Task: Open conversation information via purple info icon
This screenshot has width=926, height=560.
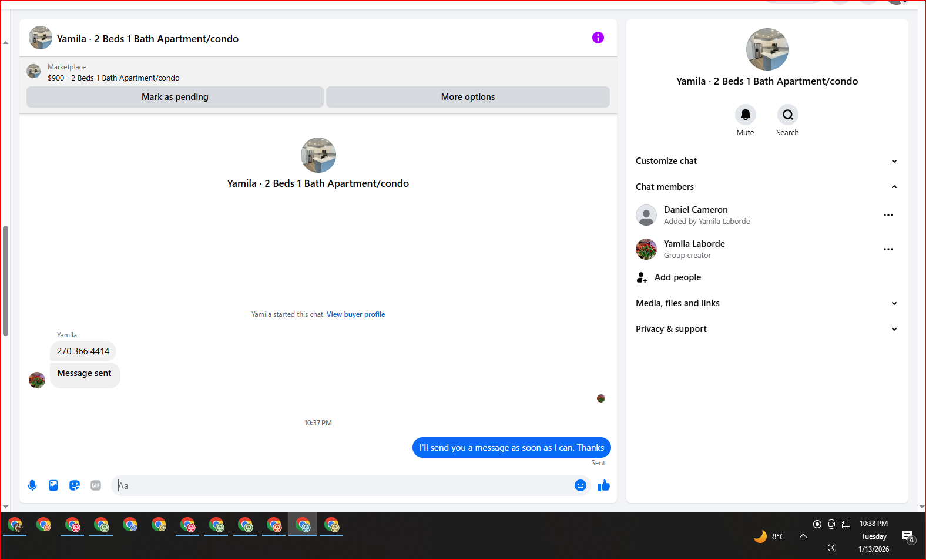Action: (x=598, y=38)
